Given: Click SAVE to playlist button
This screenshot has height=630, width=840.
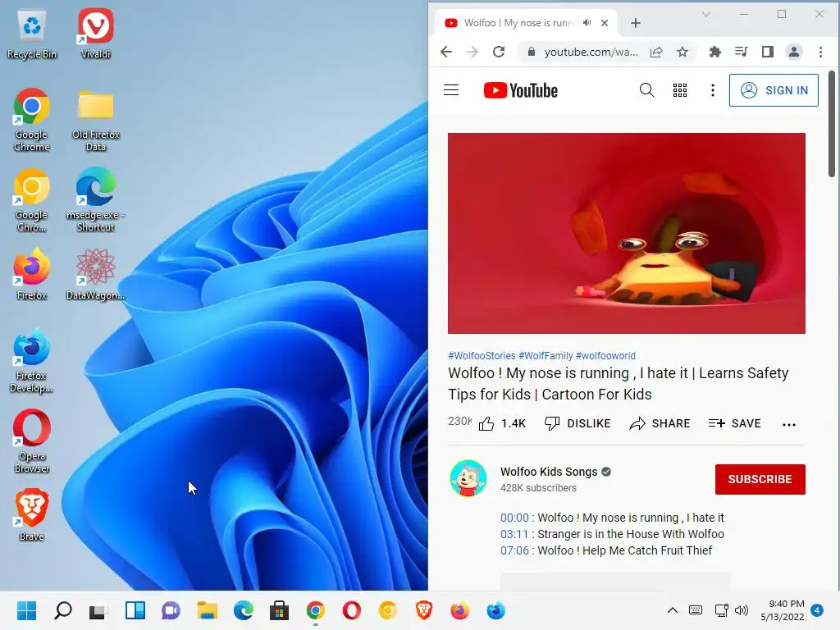Looking at the screenshot, I should [x=734, y=424].
